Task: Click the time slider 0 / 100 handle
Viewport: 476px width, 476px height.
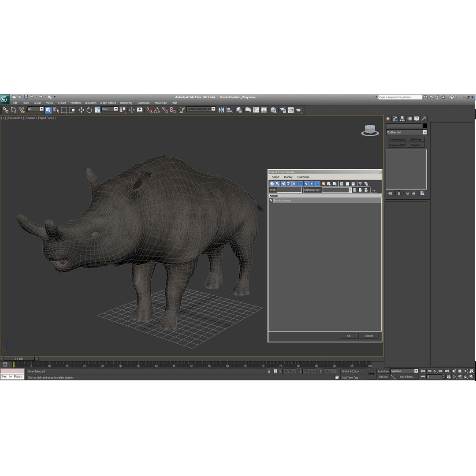Action: point(19,358)
